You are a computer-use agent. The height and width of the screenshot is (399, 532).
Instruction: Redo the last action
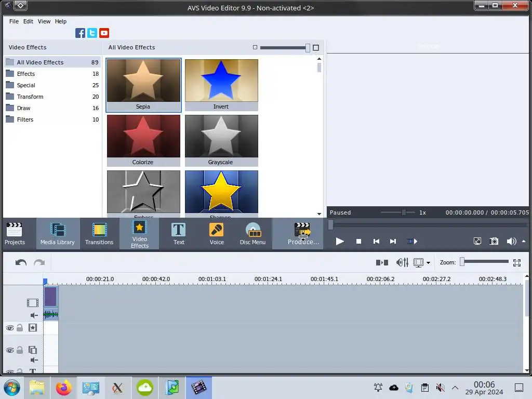tap(39, 262)
